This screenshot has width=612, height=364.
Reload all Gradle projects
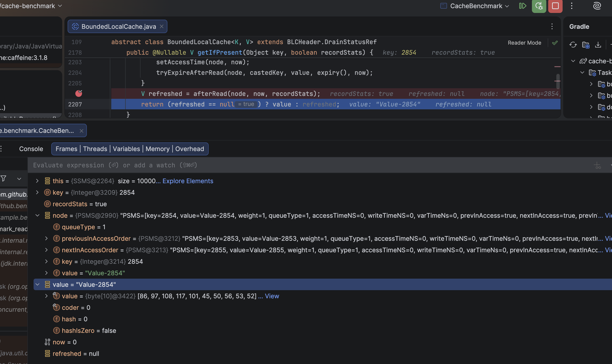[x=573, y=45]
